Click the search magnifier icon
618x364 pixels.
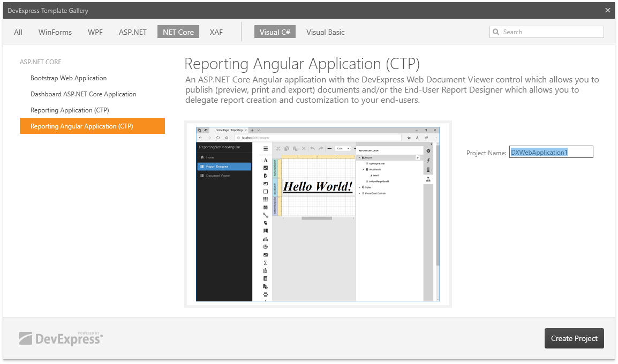[x=496, y=32]
